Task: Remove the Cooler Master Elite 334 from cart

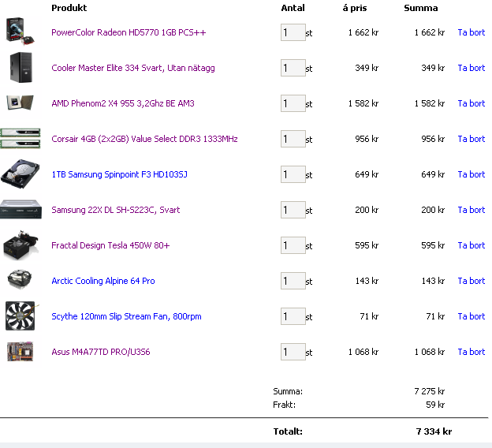Action: (x=471, y=68)
